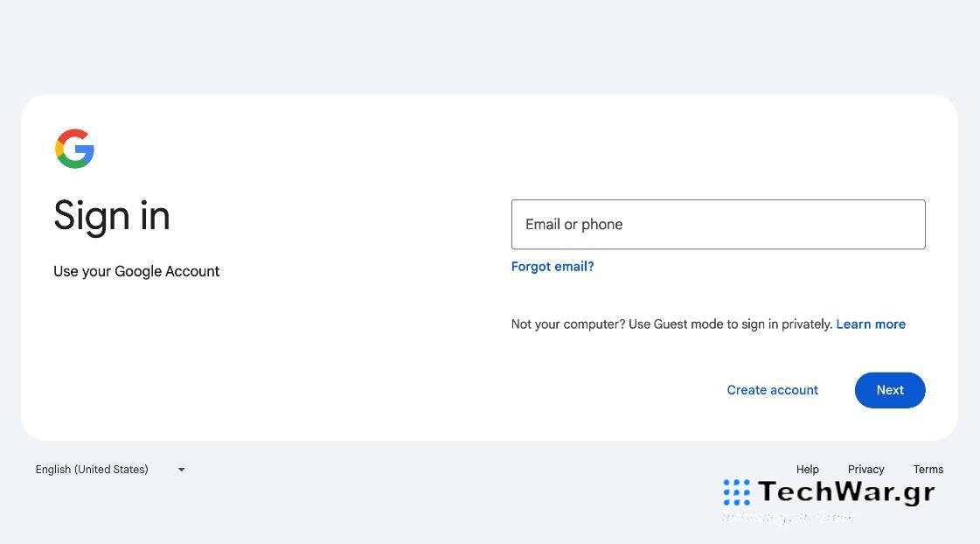Open the "Privacy" footer link

click(x=865, y=470)
